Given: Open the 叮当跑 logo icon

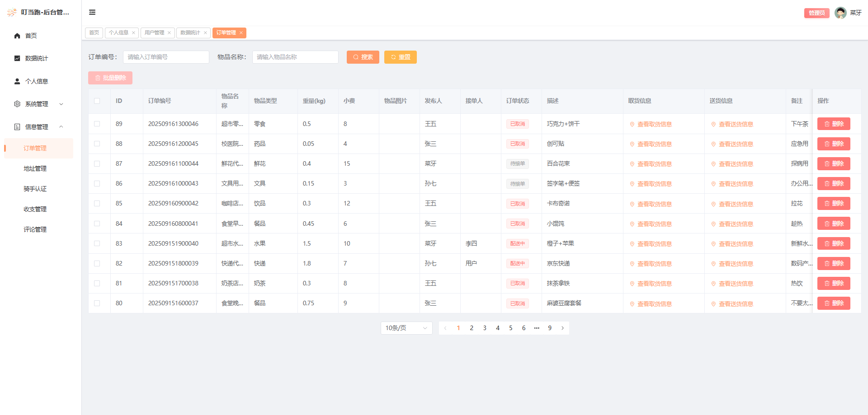Looking at the screenshot, I should pyautogui.click(x=11, y=12).
